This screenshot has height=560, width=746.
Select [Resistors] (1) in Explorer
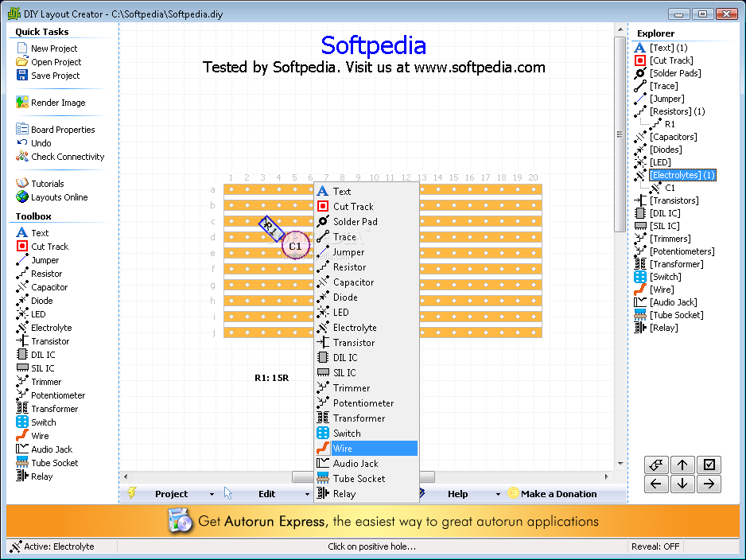pyautogui.click(x=677, y=111)
